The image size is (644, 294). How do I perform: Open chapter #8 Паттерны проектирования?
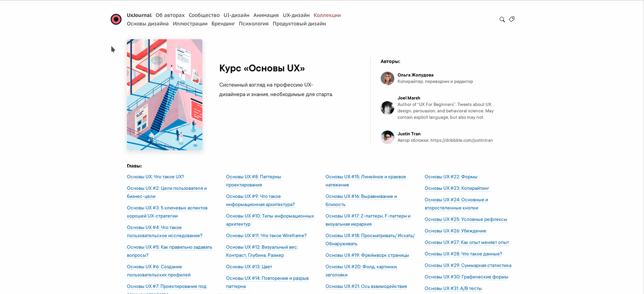click(x=253, y=180)
